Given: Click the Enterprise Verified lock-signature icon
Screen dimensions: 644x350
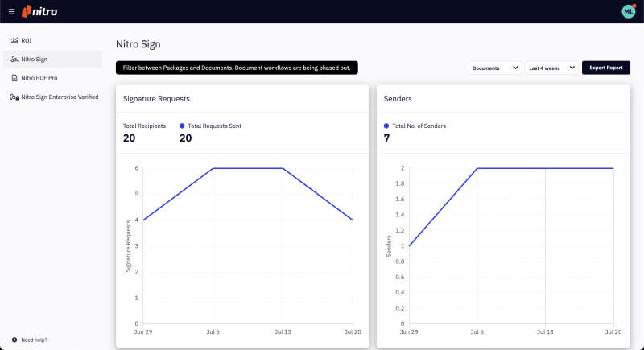Looking at the screenshot, I should coord(14,97).
